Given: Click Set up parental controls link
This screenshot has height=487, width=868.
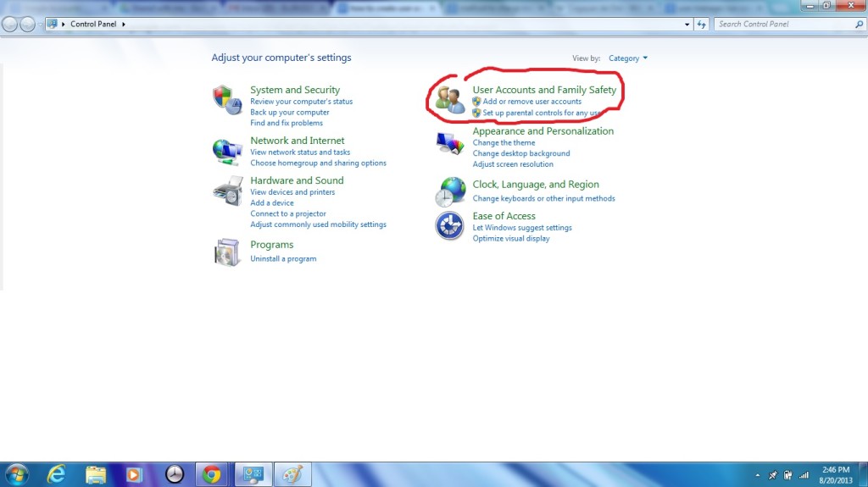Looking at the screenshot, I should [x=542, y=113].
